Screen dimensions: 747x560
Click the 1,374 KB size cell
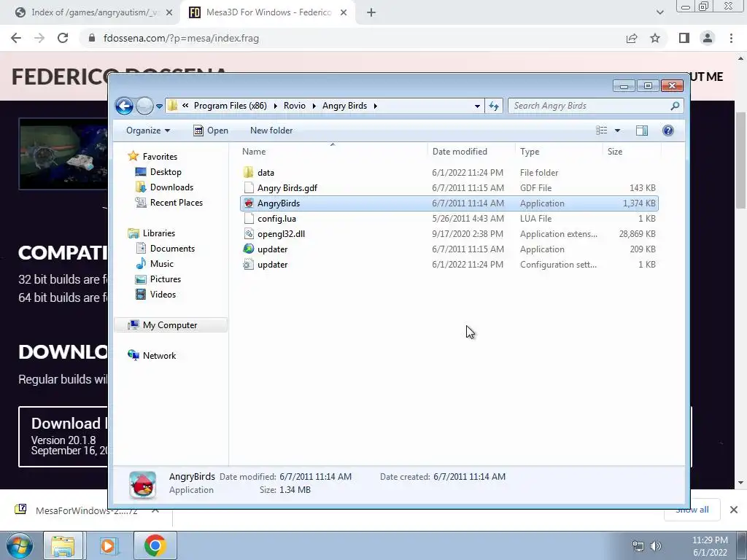pos(639,203)
